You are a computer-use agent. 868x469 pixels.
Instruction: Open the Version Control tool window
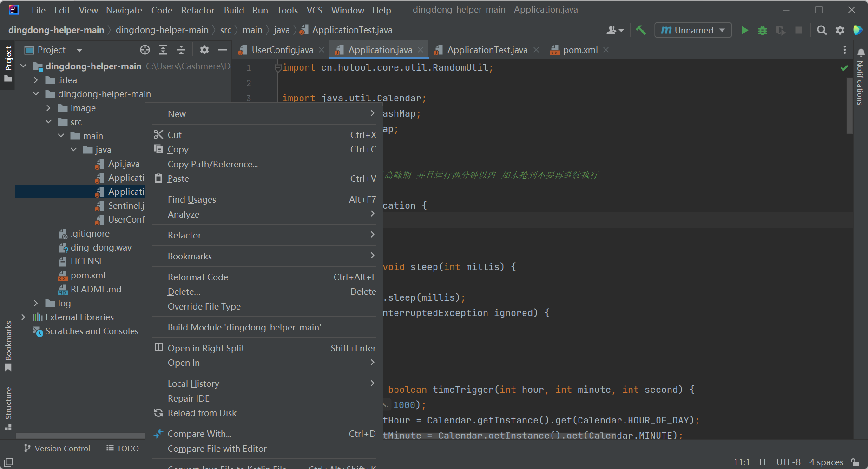[x=57, y=448]
